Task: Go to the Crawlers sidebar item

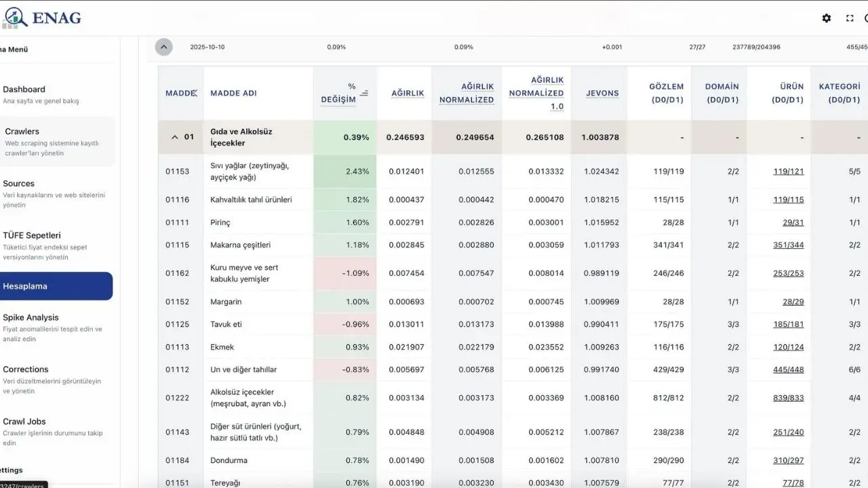Action: [22, 131]
